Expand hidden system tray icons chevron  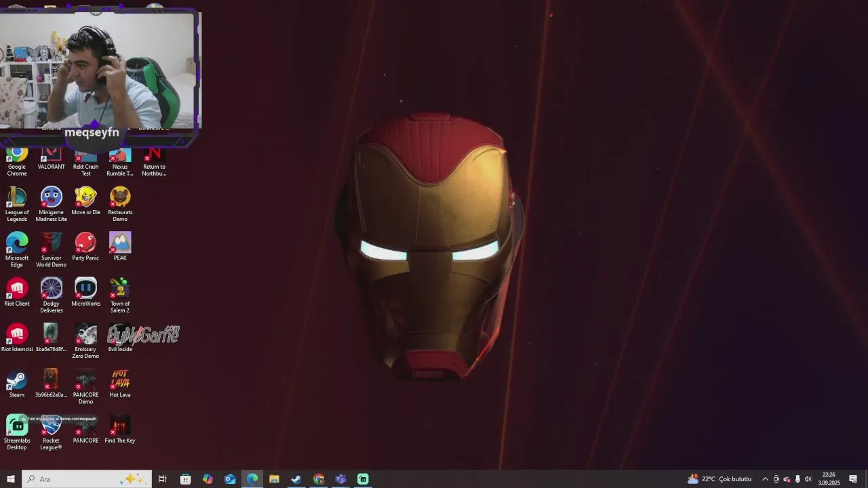pyautogui.click(x=765, y=479)
